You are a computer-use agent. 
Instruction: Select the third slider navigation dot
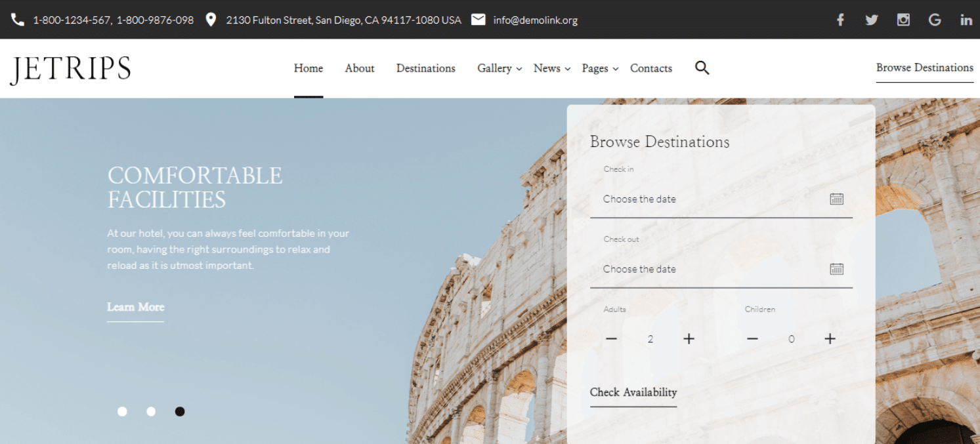coord(179,411)
